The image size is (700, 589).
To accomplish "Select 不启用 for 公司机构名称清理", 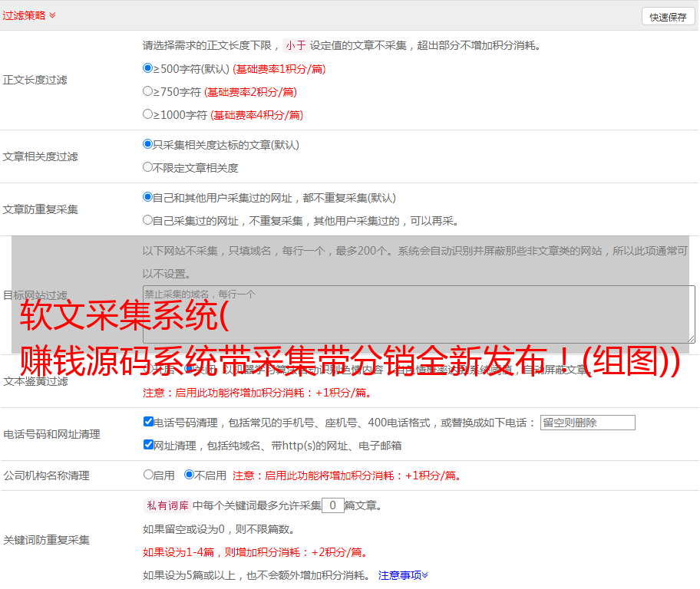I will click(x=190, y=475).
